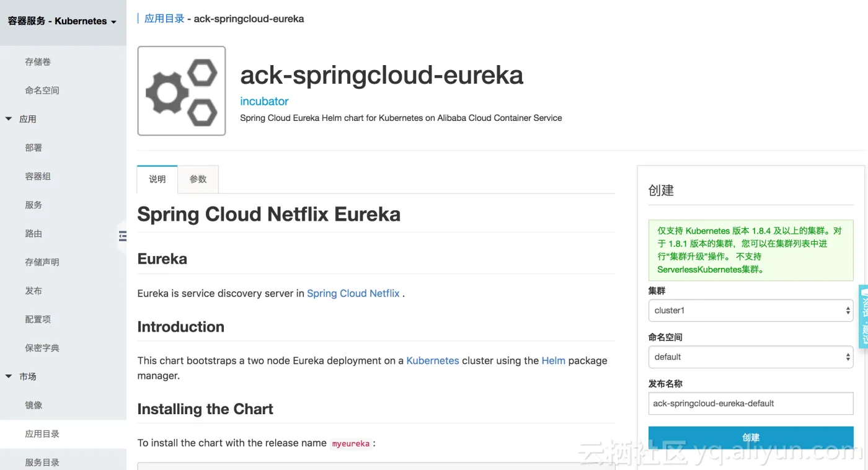This screenshot has height=470, width=868.
Task: Open 存储卷 in the sidebar
Action: click(x=38, y=62)
